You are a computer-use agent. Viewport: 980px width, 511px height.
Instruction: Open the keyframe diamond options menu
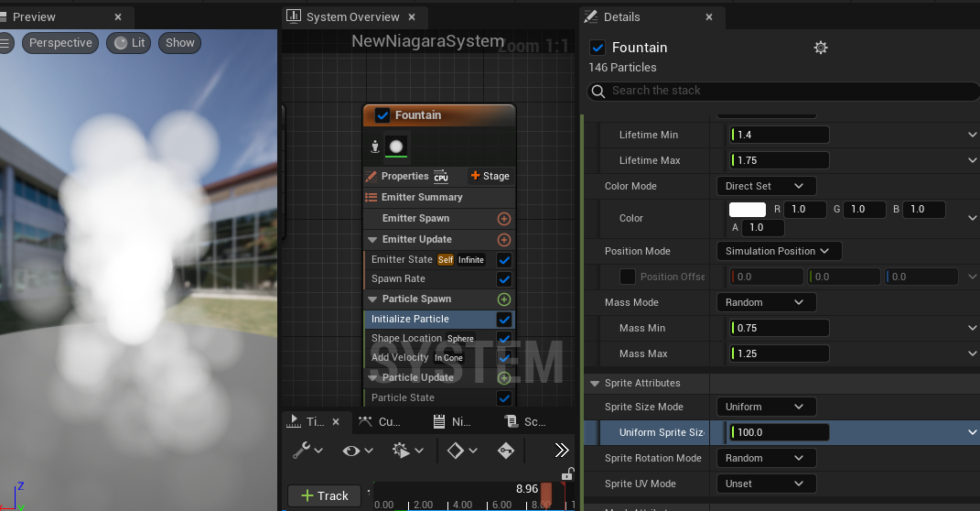click(x=462, y=451)
